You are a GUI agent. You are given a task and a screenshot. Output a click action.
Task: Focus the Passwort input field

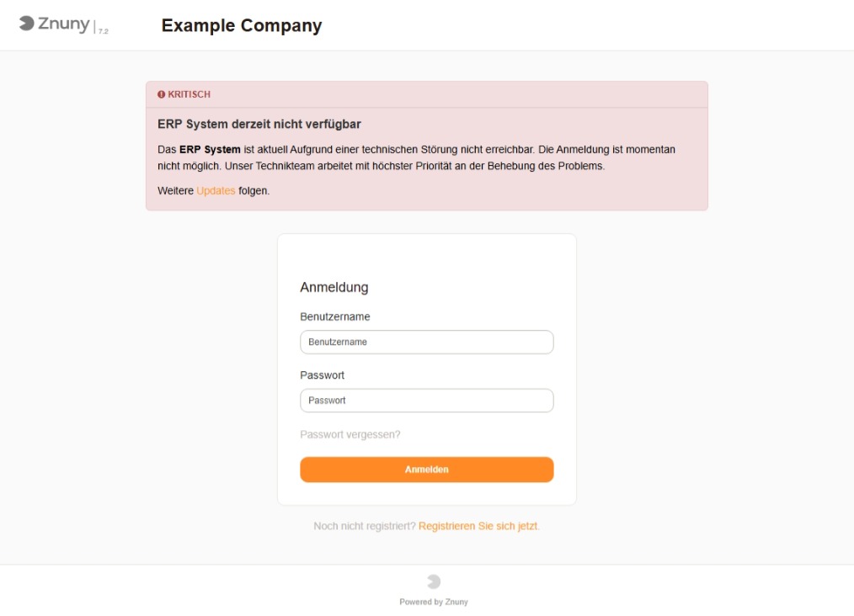tap(426, 400)
